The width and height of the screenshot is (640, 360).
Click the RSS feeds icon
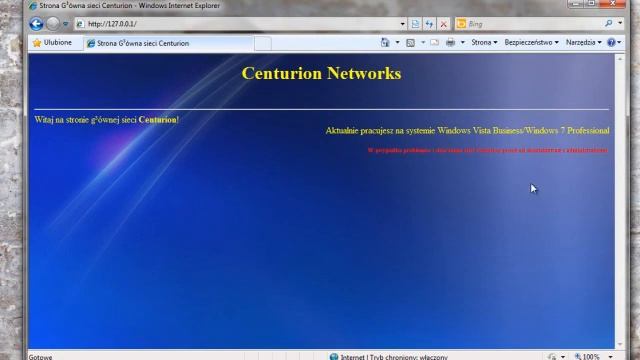(411, 42)
